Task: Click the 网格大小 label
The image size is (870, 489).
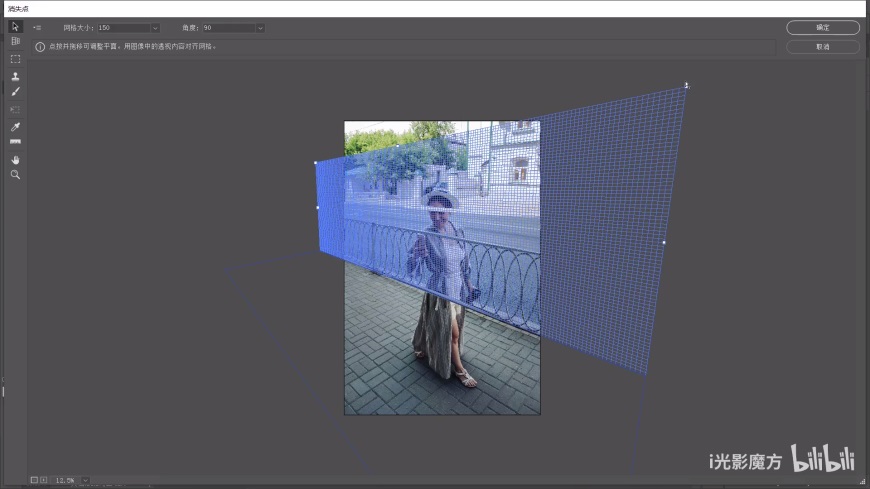Action: pyautogui.click(x=78, y=28)
